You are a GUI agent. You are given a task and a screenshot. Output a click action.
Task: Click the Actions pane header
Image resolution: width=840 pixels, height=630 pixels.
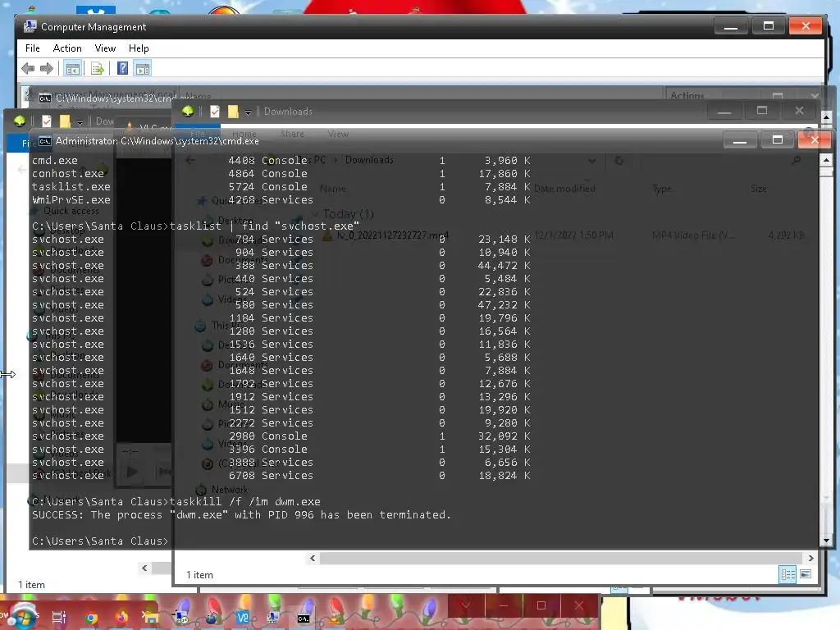coord(687,95)
